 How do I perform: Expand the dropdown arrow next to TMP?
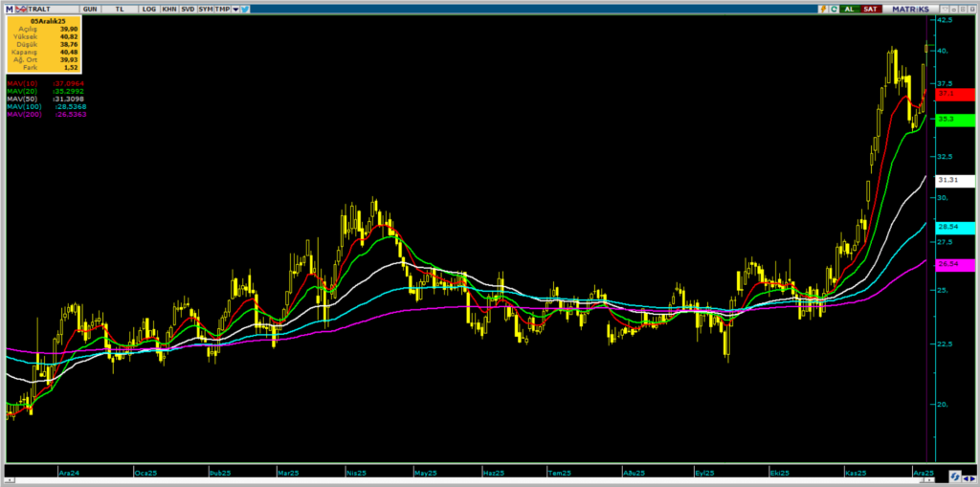[234, 8]
